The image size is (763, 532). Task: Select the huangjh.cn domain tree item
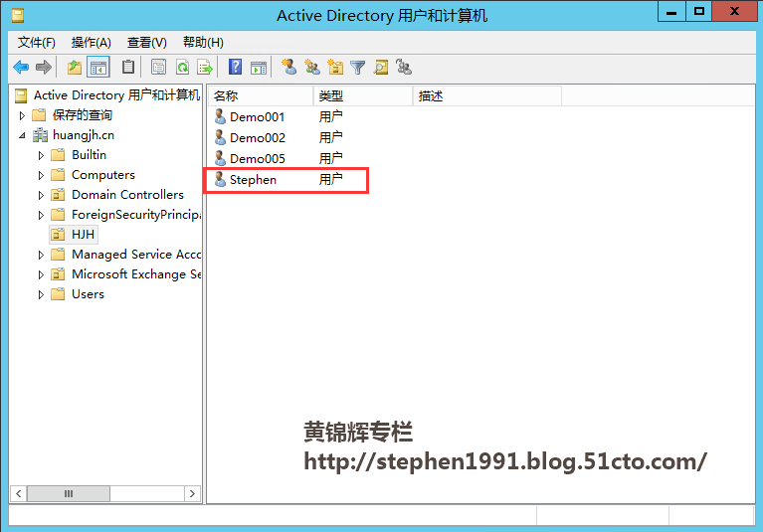[84, 134]
